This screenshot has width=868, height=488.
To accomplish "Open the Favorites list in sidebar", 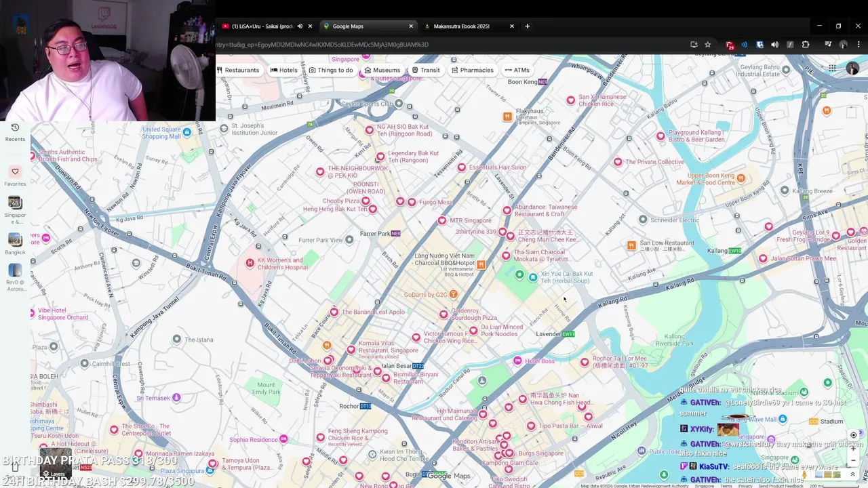I will click(15, 176).
